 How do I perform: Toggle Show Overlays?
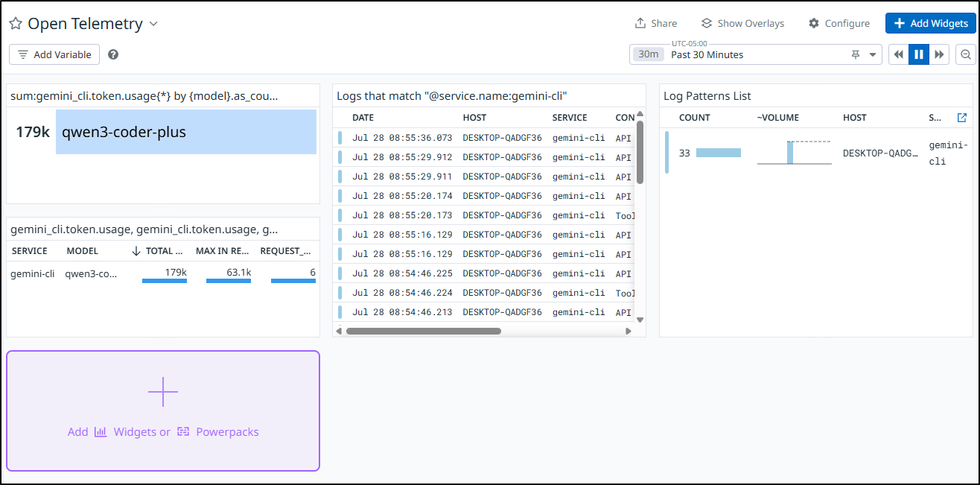(742, 23)
